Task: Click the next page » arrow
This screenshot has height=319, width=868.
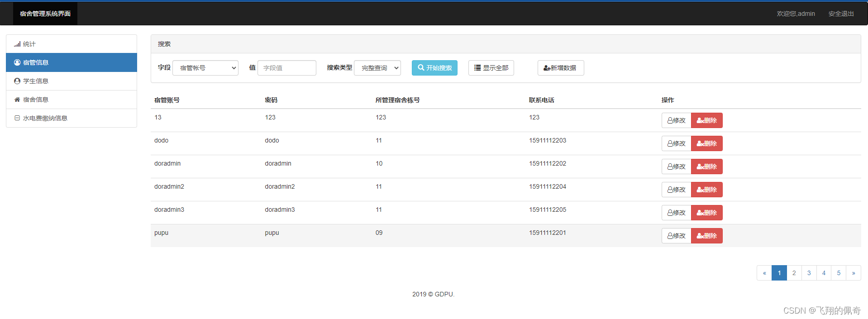Action: (853, 273)
